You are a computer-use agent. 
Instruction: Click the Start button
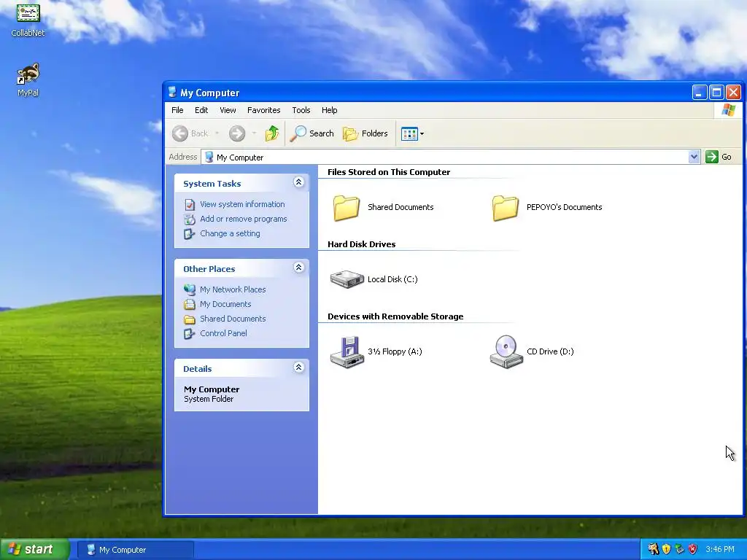pyautogui.click(x=34, y=550)
